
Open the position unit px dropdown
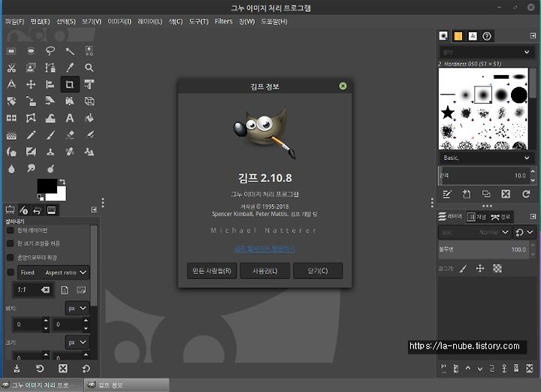pos(77,308)
